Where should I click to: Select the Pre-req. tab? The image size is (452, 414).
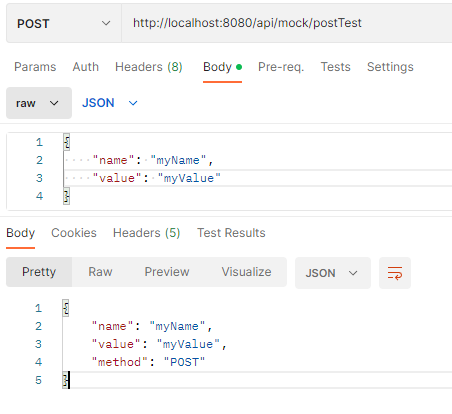tap(281, 67)
